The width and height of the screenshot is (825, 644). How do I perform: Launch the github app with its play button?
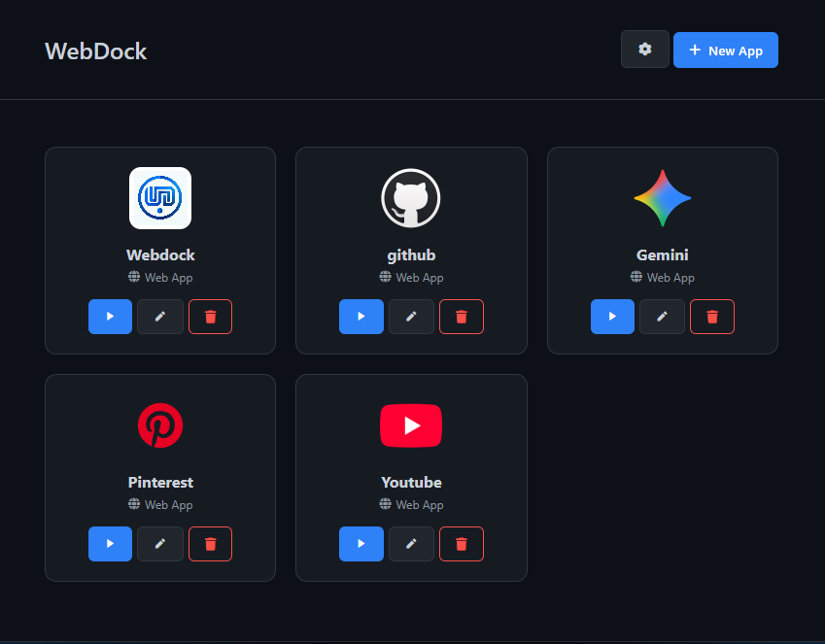coord(361,317)
